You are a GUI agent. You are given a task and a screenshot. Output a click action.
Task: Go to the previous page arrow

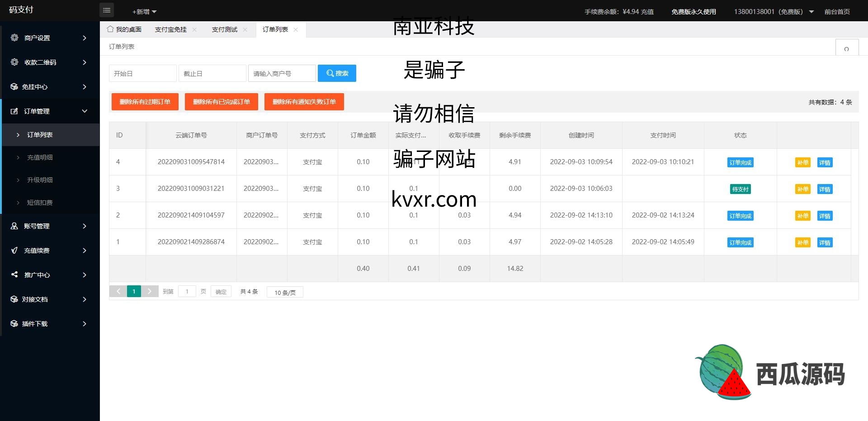tap(118, 292)
